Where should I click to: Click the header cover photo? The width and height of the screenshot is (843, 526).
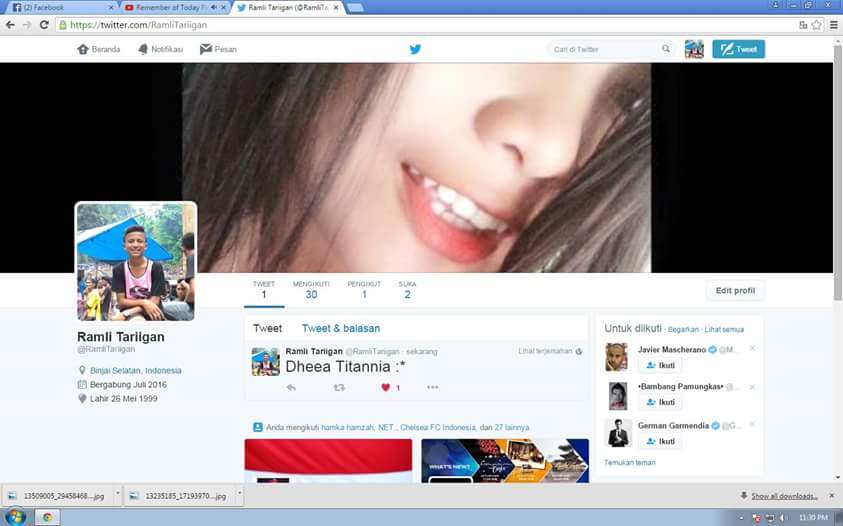coord(416,168)
